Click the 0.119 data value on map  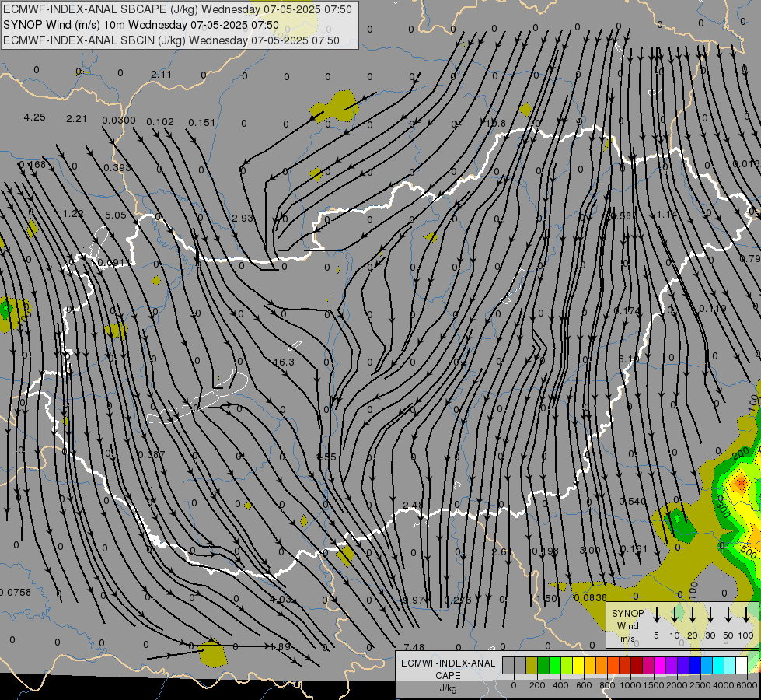pyautogui.click(x=713, y=309)
